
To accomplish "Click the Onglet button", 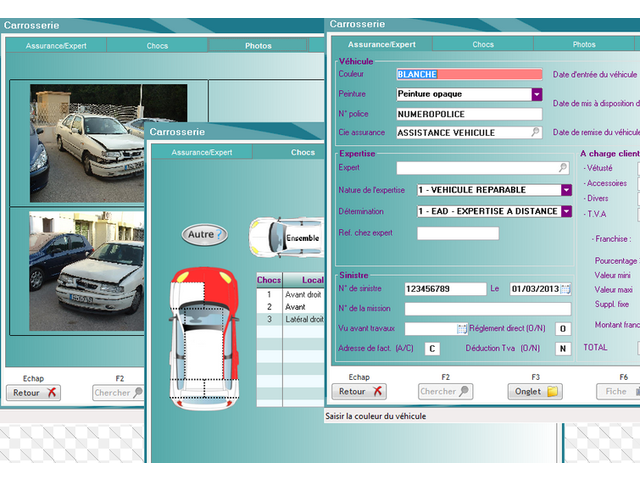I will [535, 391].
